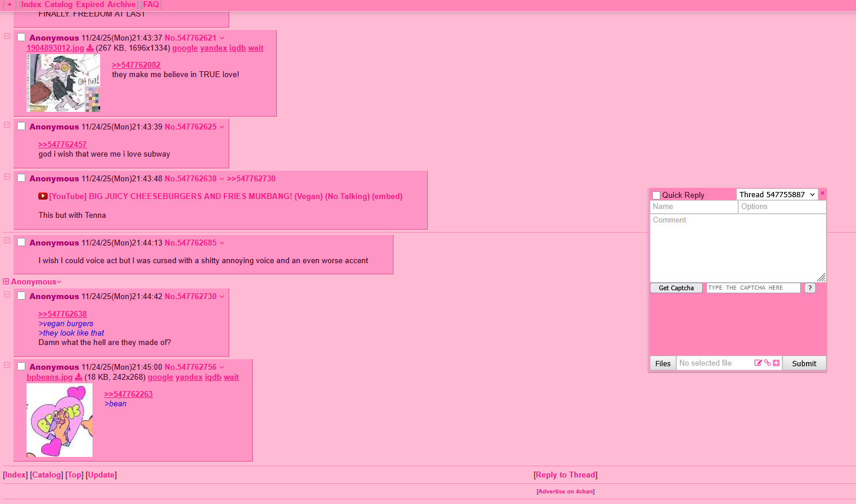Open the 1904893012.jpg image thumbnail

(x=63, y=83)
